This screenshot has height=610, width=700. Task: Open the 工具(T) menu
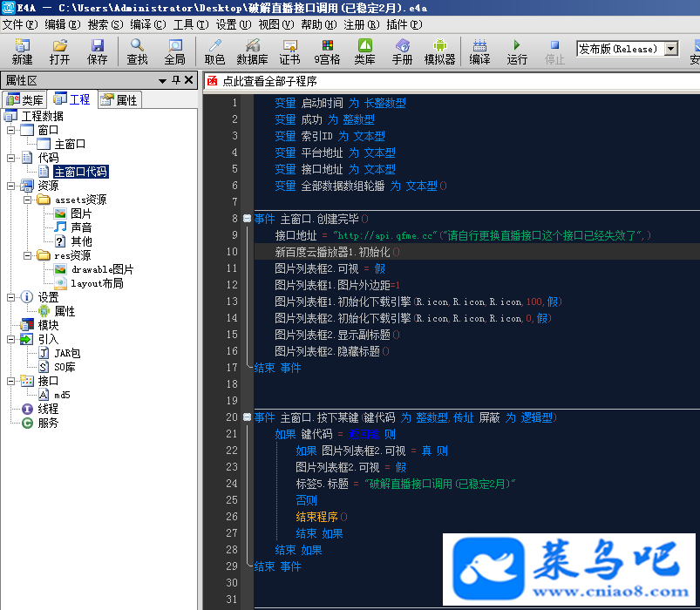pyautogui.click(x=191, y=24)
